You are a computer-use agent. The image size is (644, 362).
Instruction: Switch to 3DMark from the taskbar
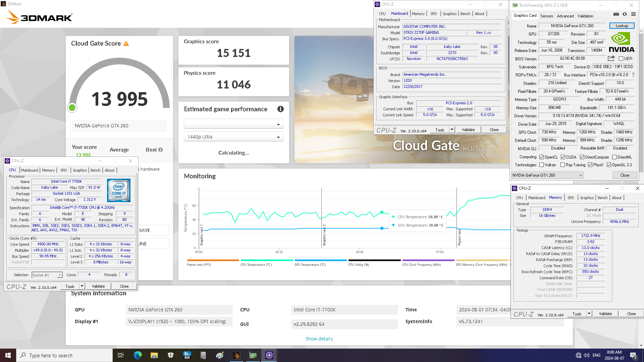pos(236,355)
